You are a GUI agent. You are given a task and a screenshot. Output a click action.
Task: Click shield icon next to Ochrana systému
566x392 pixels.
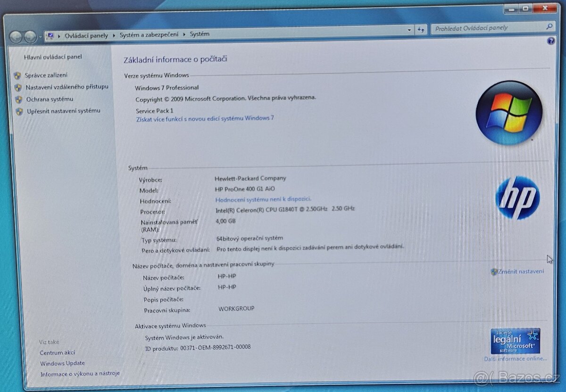(x=19, y=100)
